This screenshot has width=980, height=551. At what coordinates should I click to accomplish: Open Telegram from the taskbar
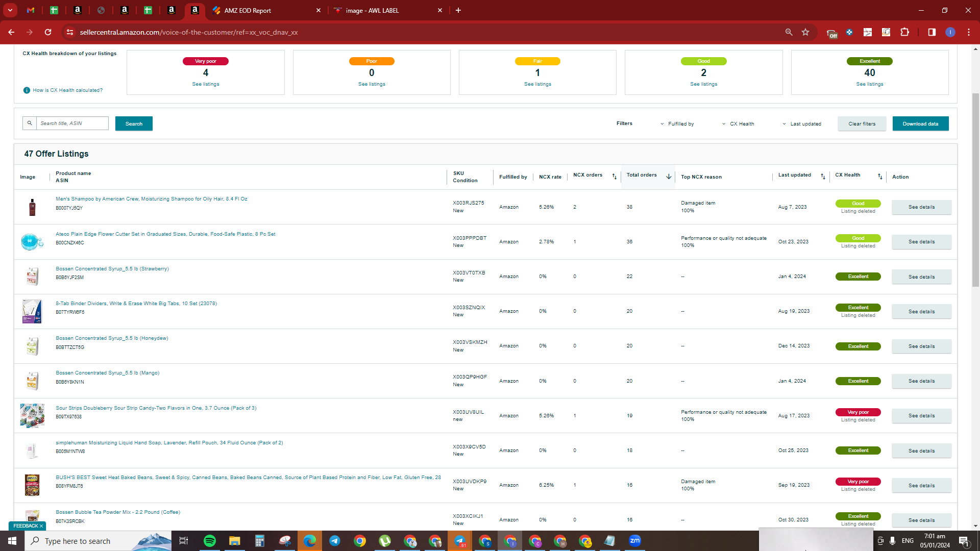(335, 541)
